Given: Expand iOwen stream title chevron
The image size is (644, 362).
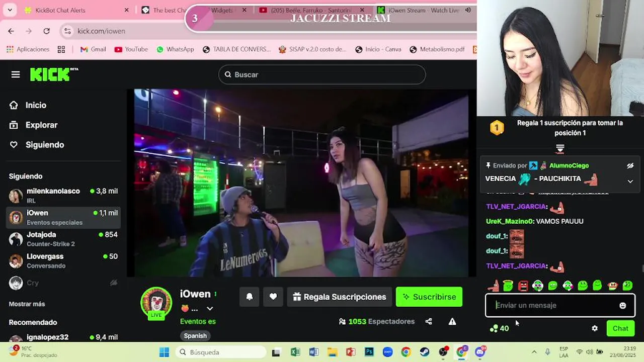Looking at the screenshot, I should (x=210, y=309).
